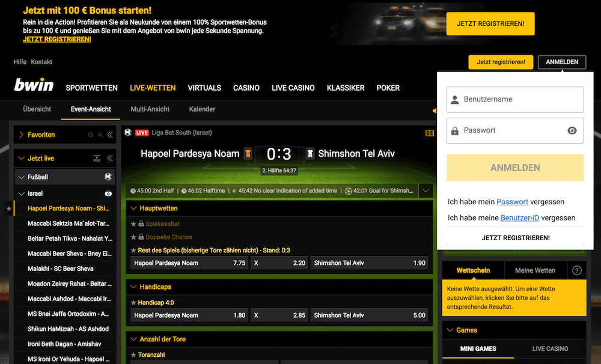Image resolution: width=601 pixels, height=364 pixels.
Task: Favorite the Handicap 4:0 market star
Action: tap(133, 303)
